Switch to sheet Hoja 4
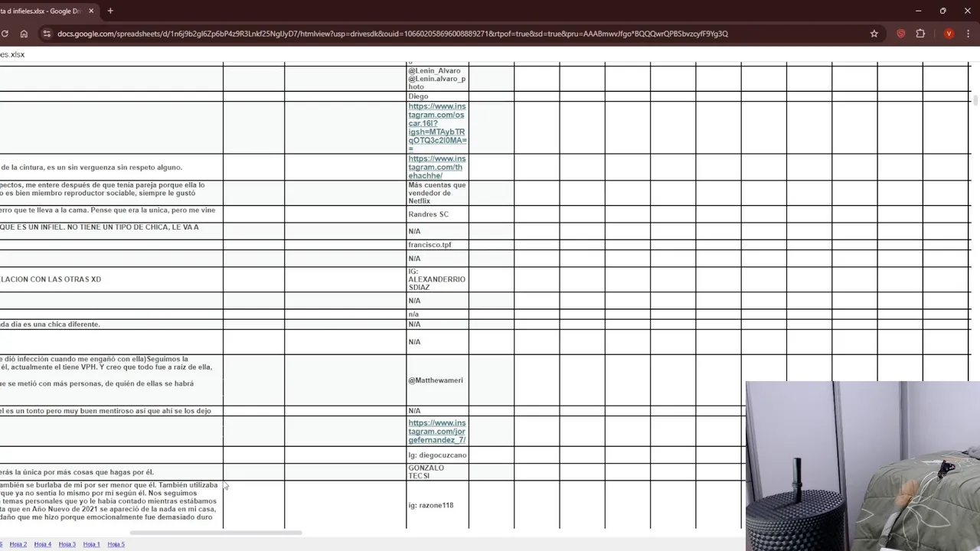 coord(43,544)
